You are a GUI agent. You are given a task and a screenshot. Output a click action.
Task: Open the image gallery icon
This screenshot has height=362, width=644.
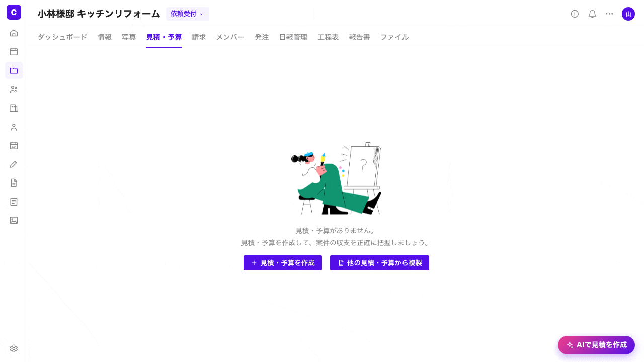pos(14,220)
